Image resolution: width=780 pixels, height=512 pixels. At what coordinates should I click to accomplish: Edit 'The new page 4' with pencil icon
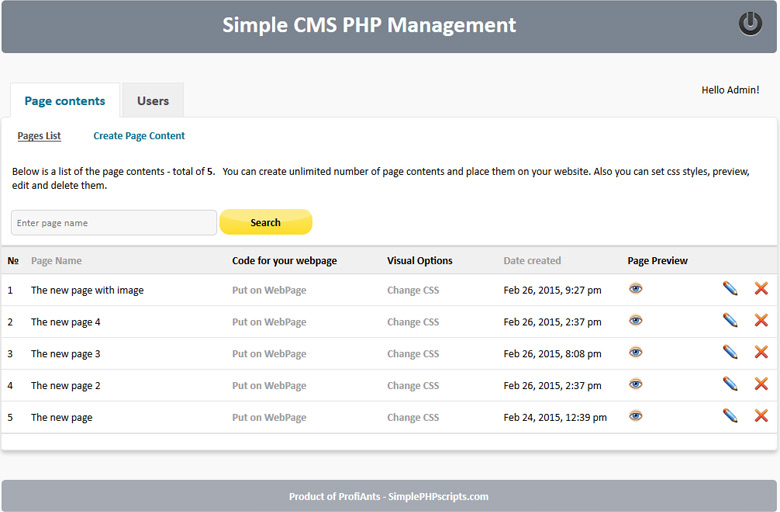tap(730, 320)
